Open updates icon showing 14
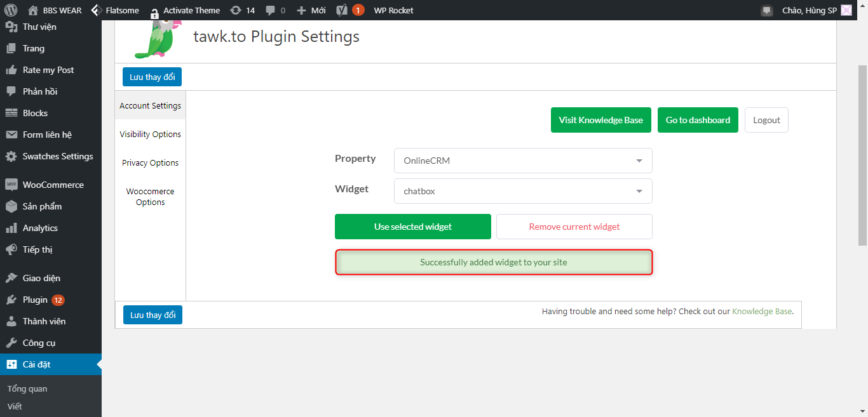 (236, 10)
